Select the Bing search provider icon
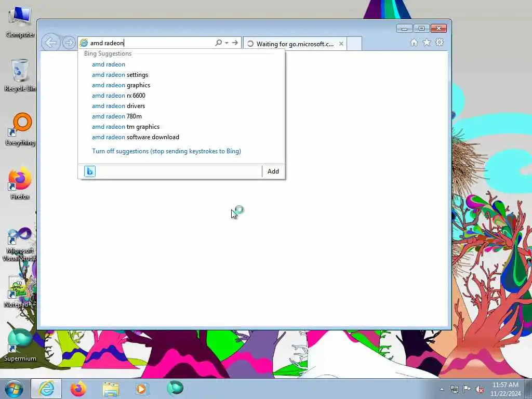Viewport: 532px width, 399px height. (89, 171)
